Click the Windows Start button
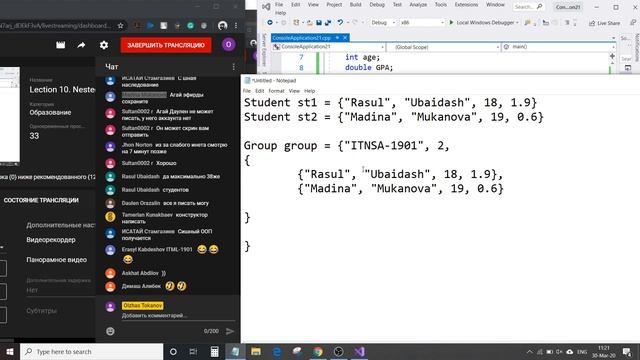The width and height of the screenshot is (640, 360). click(x=10, y=351)
